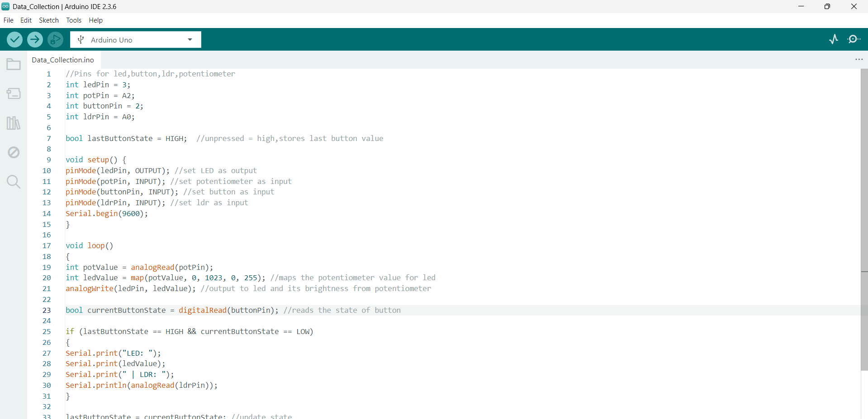Open the Boards Manager sidebar icon
The image size is (868, 419).
tap(14, 94)
